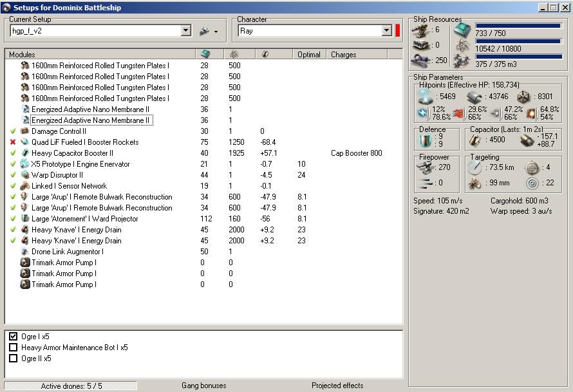Screen dimensions: 573x392
Task: Select the Damage Control II module icon
Action: 25,131
